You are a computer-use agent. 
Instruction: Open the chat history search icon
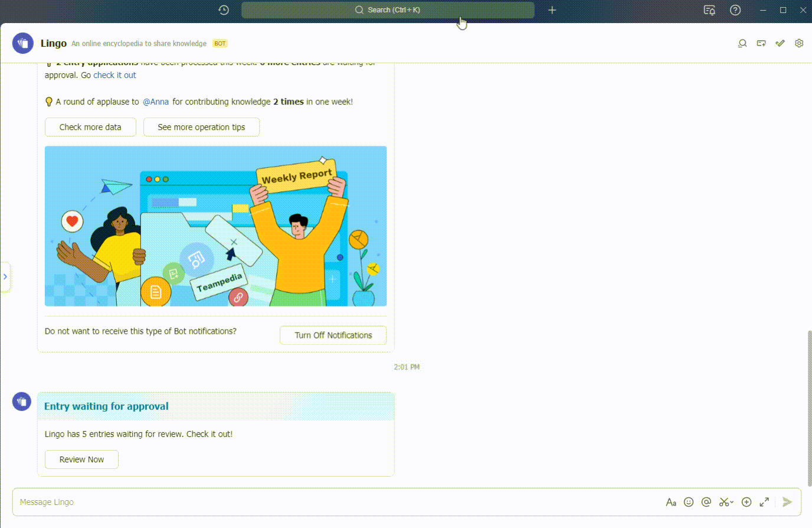tap(742, 43)
